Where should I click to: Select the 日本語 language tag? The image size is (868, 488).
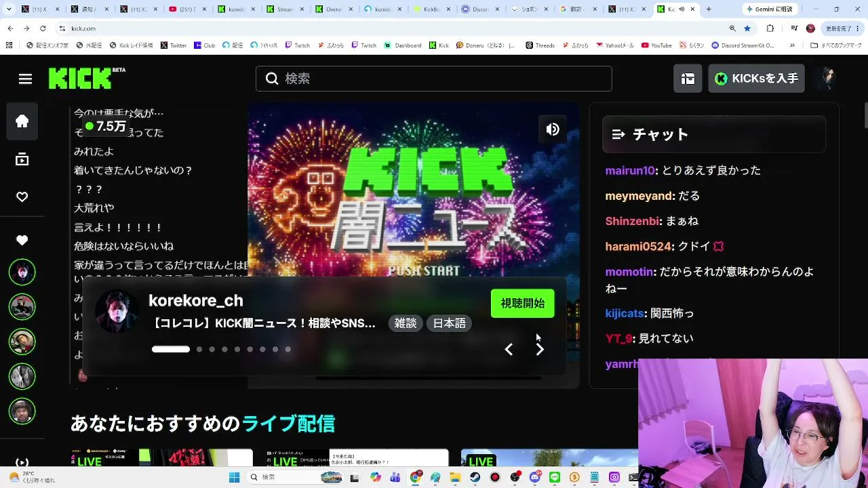tap(450, 323)
